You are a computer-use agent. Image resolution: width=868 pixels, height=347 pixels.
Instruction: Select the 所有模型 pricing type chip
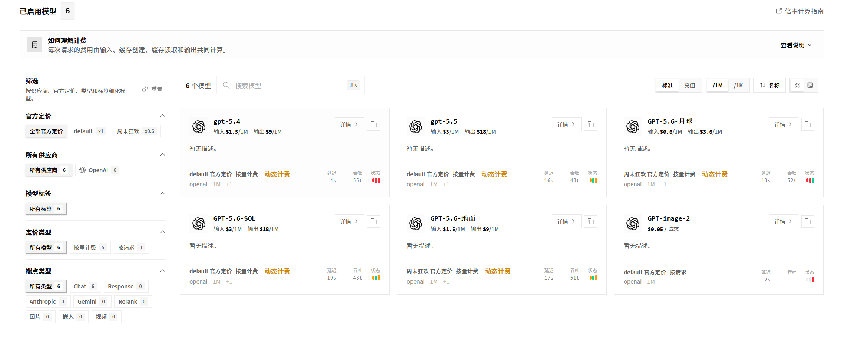click(x=46, y=247)
